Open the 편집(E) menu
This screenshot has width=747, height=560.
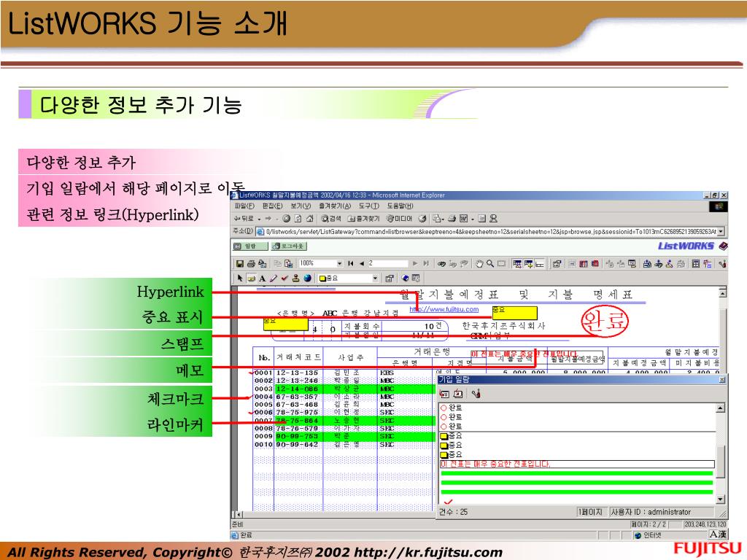point(272,206)
